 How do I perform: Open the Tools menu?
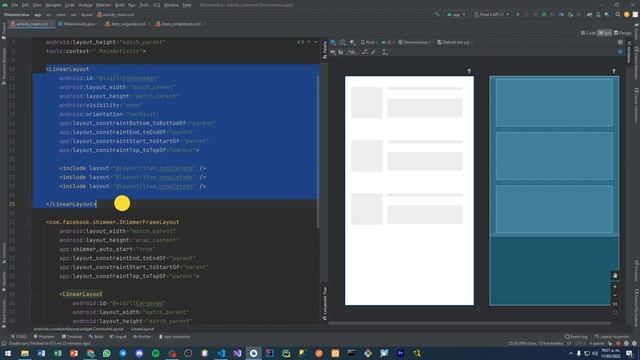pyautogui.click(x=144, y=5)
